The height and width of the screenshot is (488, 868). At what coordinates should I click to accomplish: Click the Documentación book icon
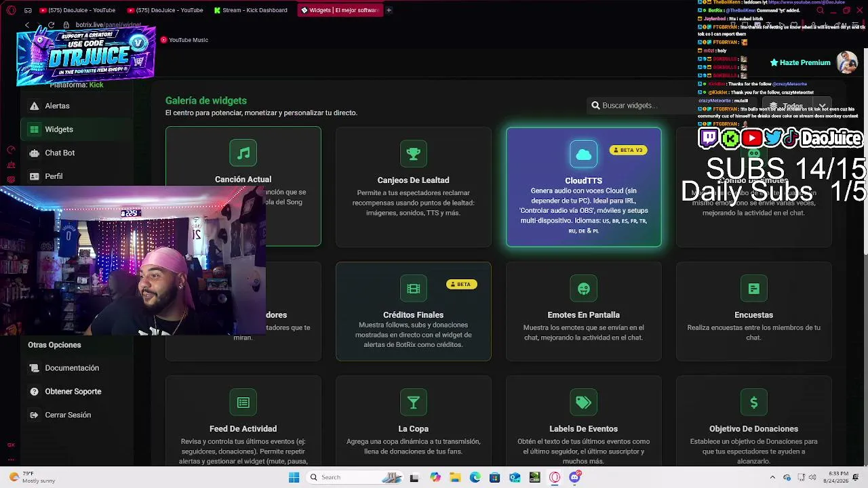(34, 368)
